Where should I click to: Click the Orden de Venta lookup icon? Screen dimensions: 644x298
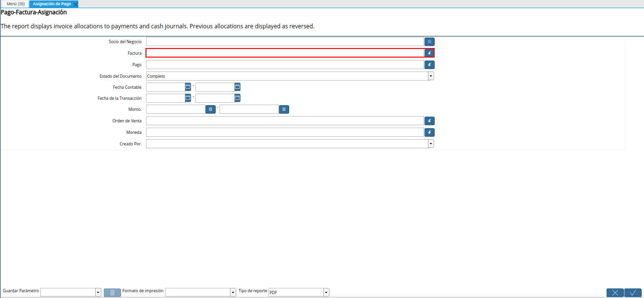(x=429, y=121)
